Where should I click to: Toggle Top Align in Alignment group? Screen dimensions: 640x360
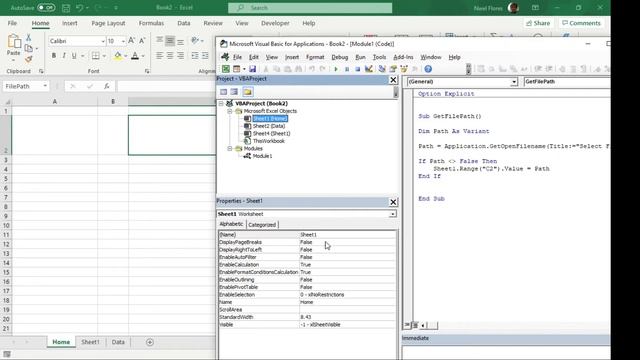[160, 41]
